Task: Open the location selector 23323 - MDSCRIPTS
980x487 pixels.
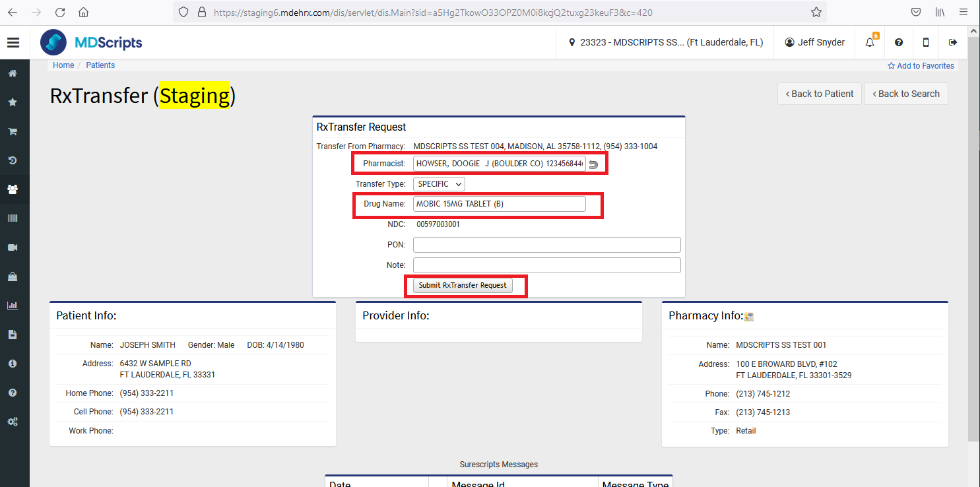Action: coord(665,42)
